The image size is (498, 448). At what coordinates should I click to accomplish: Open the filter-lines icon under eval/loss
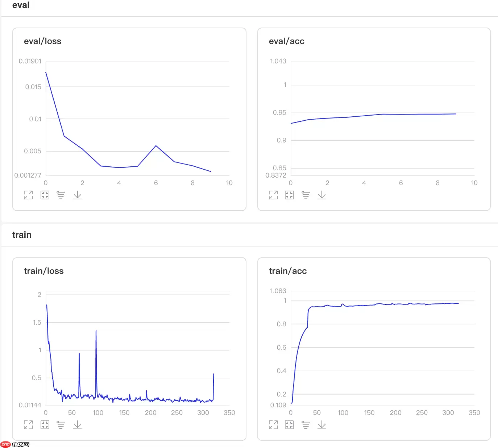61,195
